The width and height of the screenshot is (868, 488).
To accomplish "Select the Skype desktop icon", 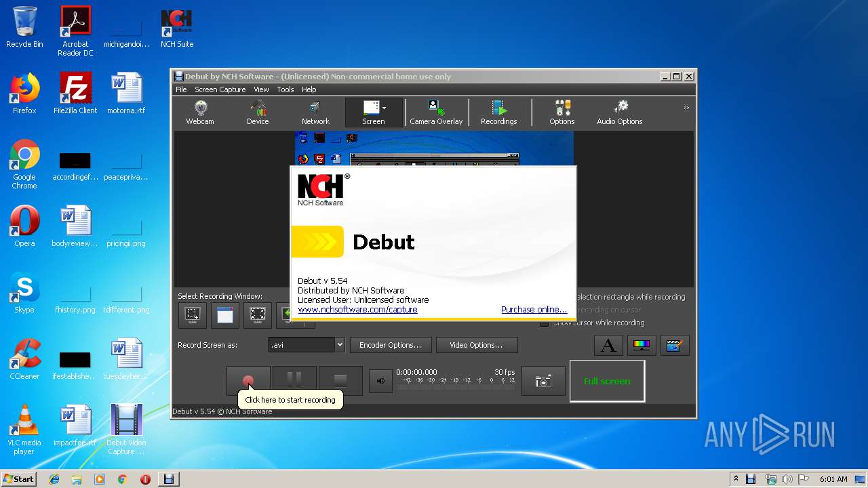I will tap(24, 293).
